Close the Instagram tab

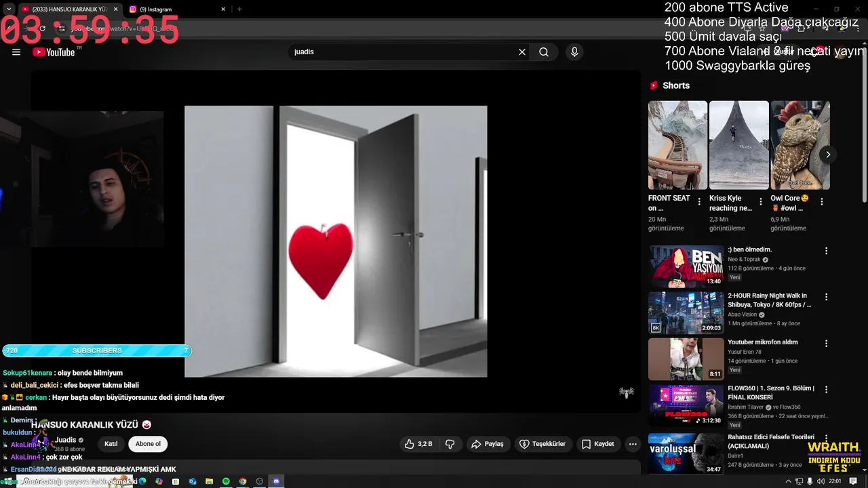[x=223, y=9]
